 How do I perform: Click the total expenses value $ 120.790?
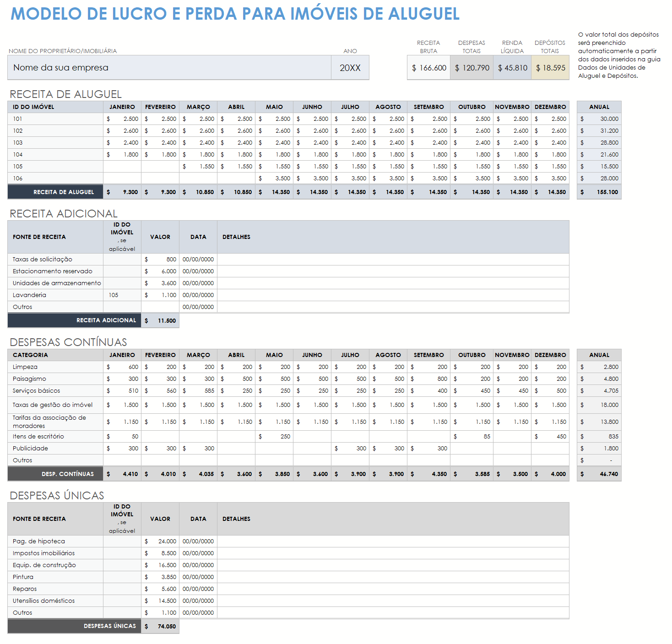[471, 68]
